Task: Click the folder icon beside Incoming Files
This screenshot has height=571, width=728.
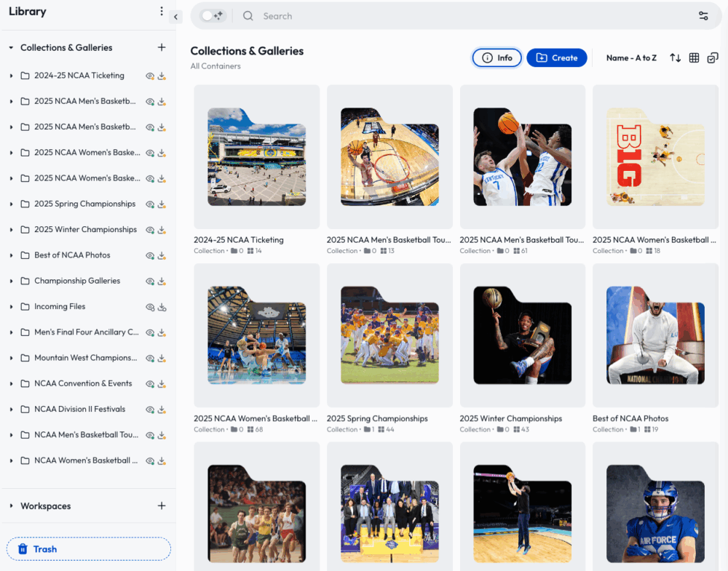Action: pos(25,307)
